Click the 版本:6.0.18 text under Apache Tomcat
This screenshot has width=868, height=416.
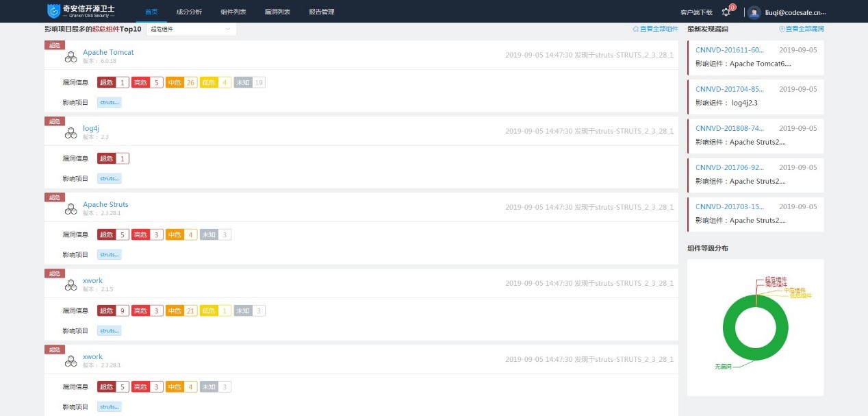[x=99, y=61]
